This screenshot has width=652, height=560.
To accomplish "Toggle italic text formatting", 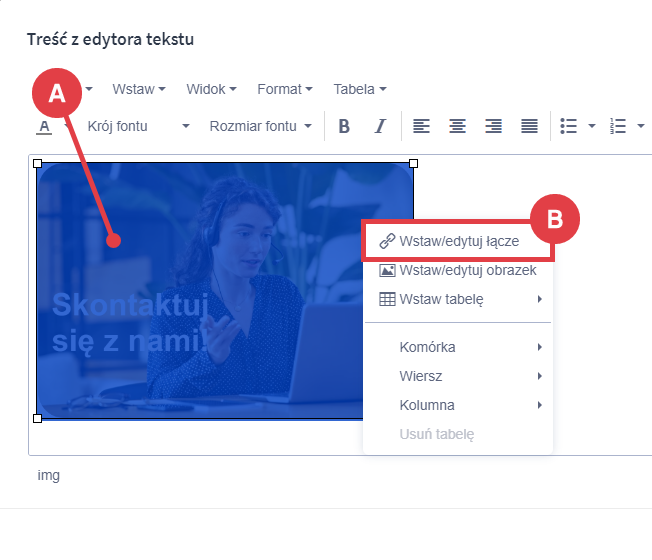I will [x=380, y=126].
